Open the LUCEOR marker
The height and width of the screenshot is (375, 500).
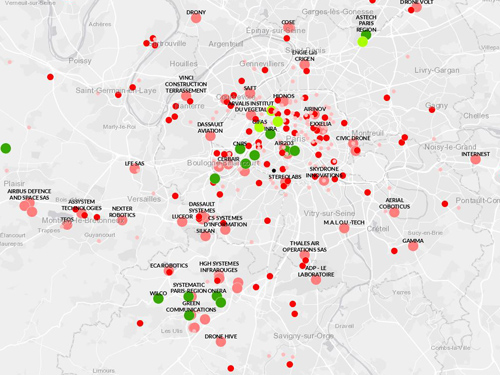[x=182, y=222]
